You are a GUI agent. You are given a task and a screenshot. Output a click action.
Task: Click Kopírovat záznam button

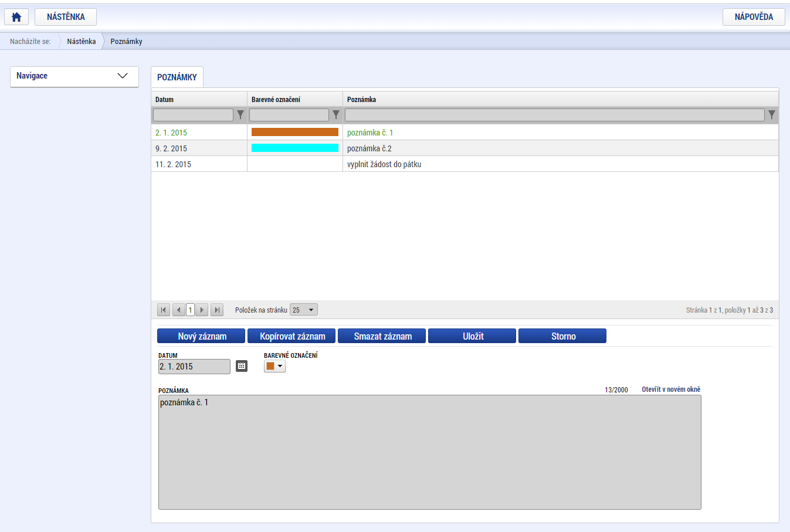coord(291,336)
